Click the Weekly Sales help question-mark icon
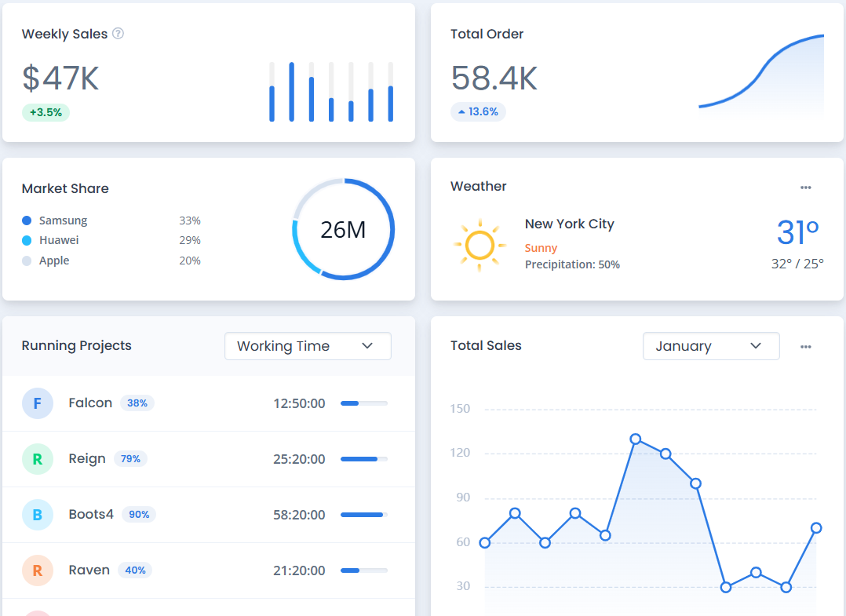Image resolution: width=846 pixels, height=616 pixels. coord(118,34)
